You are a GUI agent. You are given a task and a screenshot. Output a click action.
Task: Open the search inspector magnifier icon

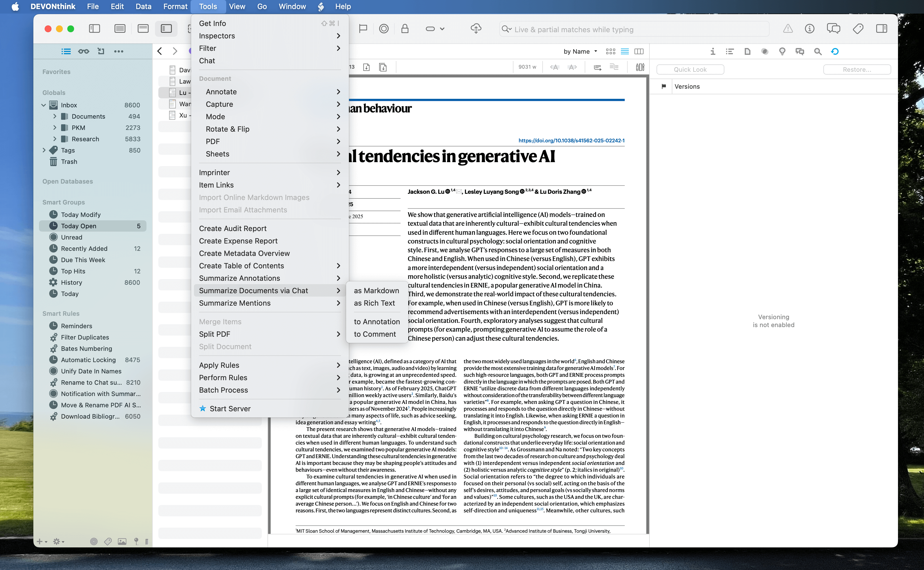click(817, 51)
